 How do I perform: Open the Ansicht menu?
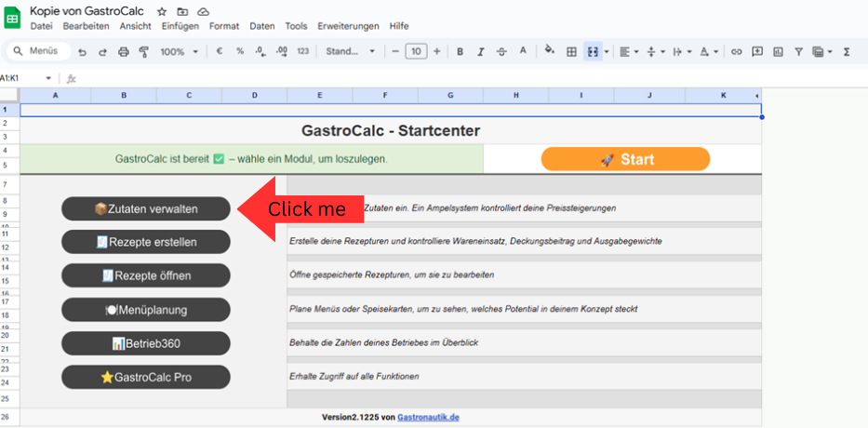(135, 26)
